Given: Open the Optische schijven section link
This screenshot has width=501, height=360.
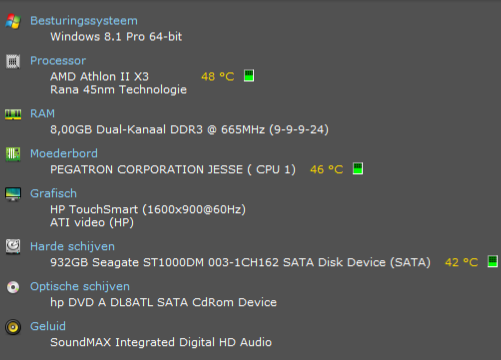Looking at the screenshot, I should 80,287.
